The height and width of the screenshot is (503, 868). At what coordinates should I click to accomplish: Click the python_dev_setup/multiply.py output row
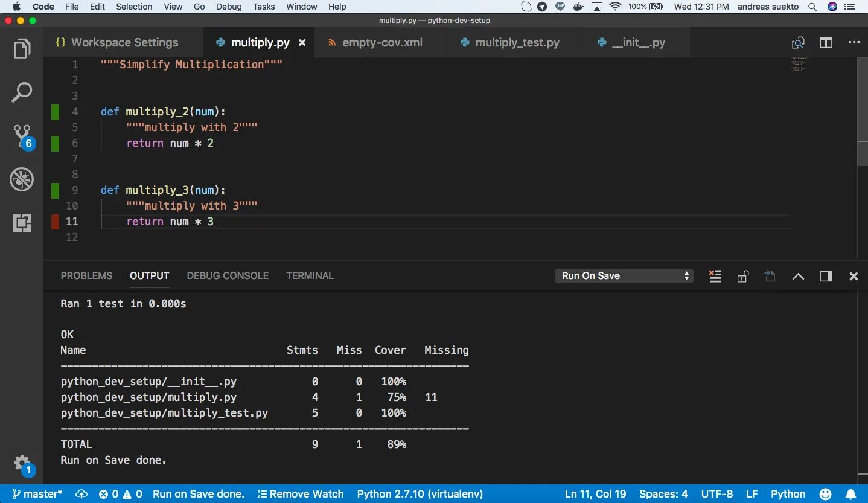(x=249, y=397)
